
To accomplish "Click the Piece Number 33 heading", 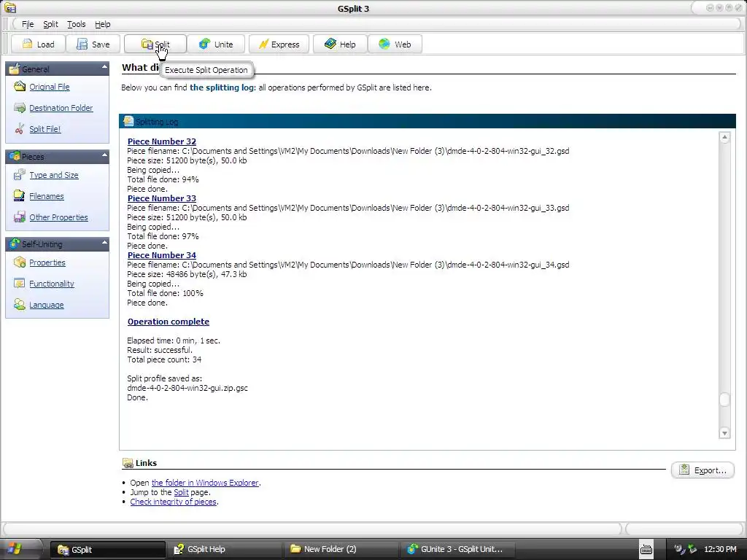I will pos(161,198).
